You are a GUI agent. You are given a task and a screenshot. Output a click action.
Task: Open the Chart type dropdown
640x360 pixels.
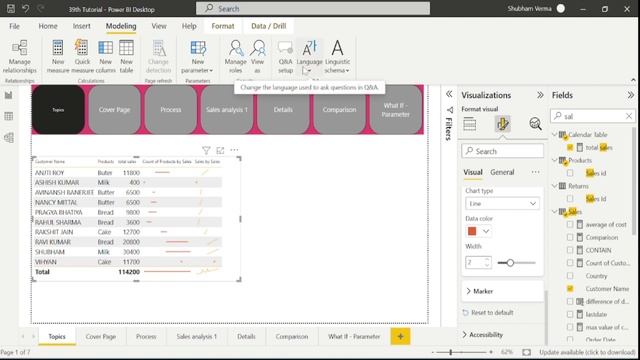pyautogui.click(x=502, y=203)
